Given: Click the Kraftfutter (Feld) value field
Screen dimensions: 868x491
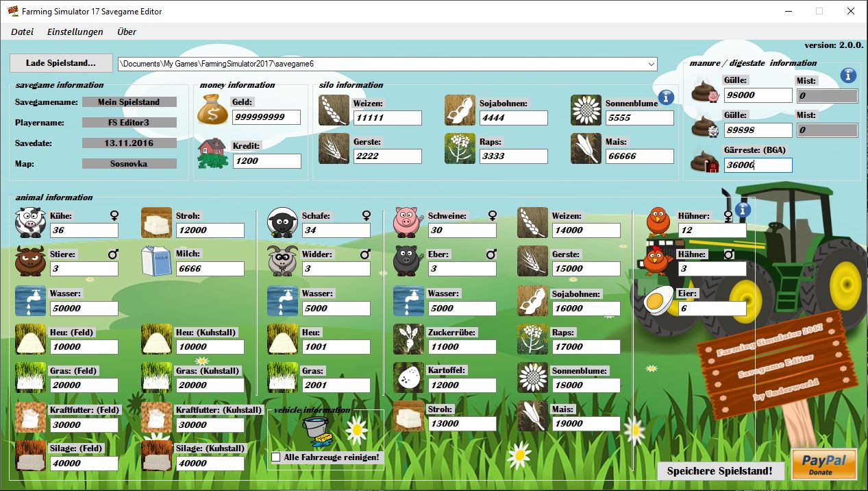Looking at the screenshot, I should coord(84,424).
